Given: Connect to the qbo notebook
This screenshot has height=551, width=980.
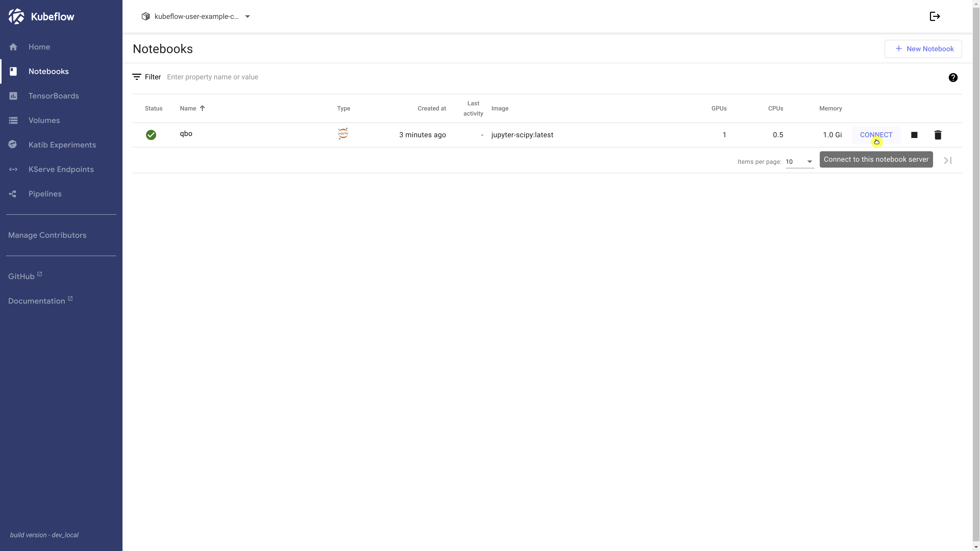Looking at the screenshot, I should pyautogui.click(x=876, y=135).
